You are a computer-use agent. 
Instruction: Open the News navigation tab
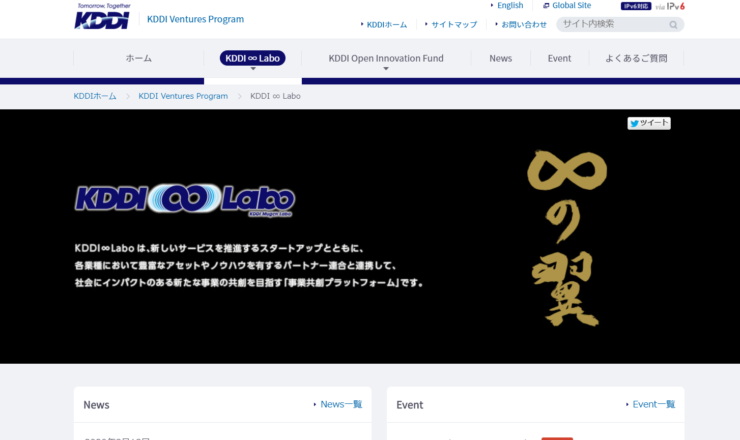[500, 59]
